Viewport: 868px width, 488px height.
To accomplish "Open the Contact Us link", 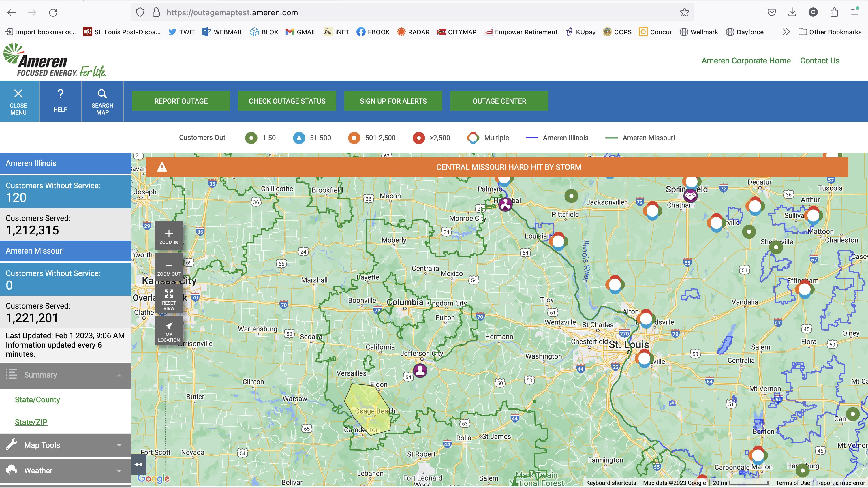I will [820, 61].
